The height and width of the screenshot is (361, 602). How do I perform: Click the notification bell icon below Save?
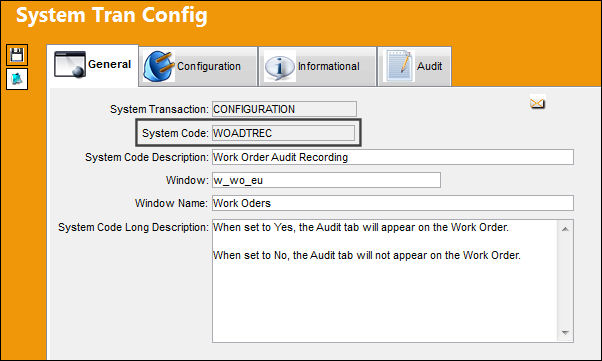[17, 79]
